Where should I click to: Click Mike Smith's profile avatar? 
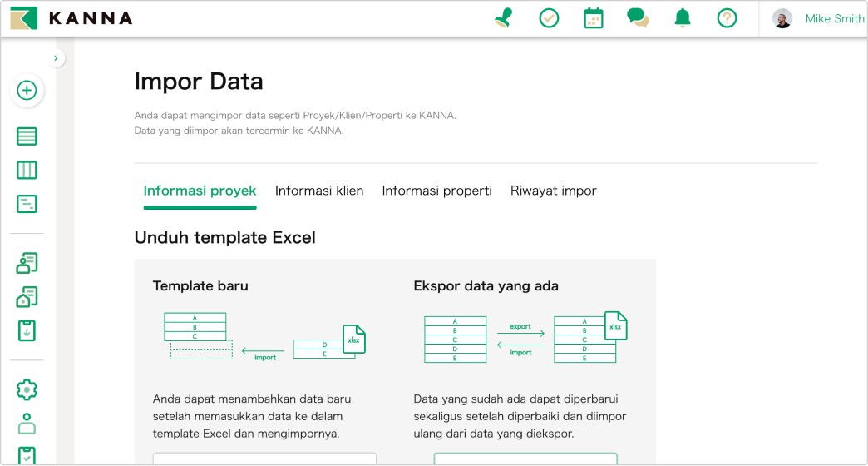(x=782, y=19)
